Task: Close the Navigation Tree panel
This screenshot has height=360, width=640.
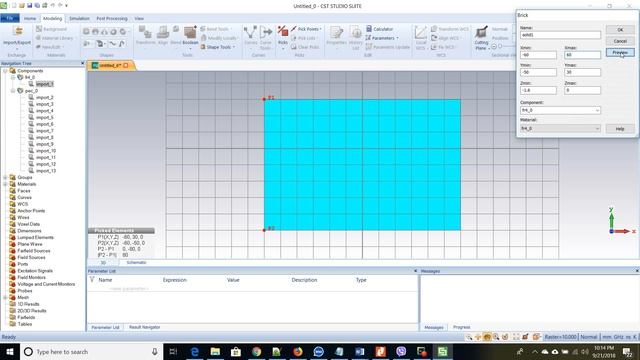Action: click(x=82, y=63)
